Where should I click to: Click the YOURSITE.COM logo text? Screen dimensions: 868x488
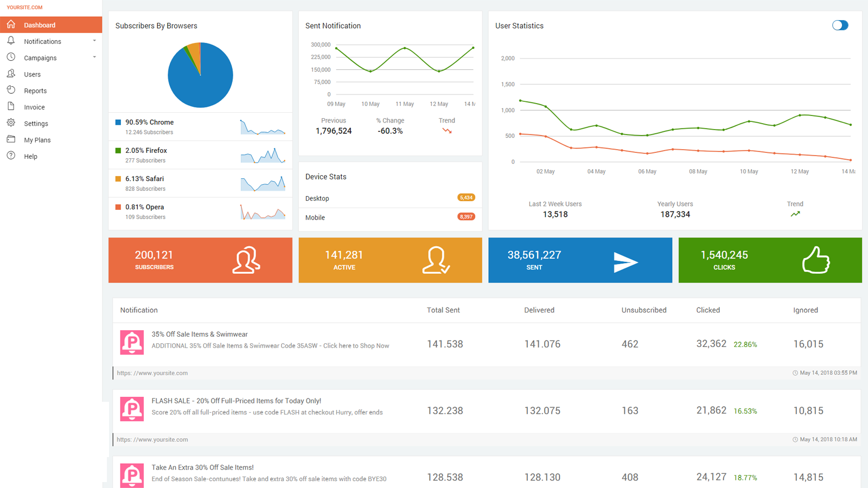pos(24,8)
